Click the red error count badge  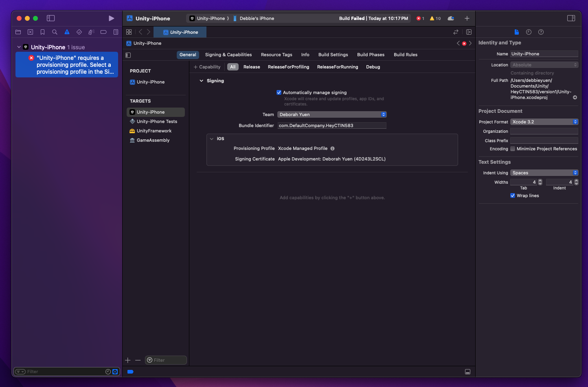420,18
